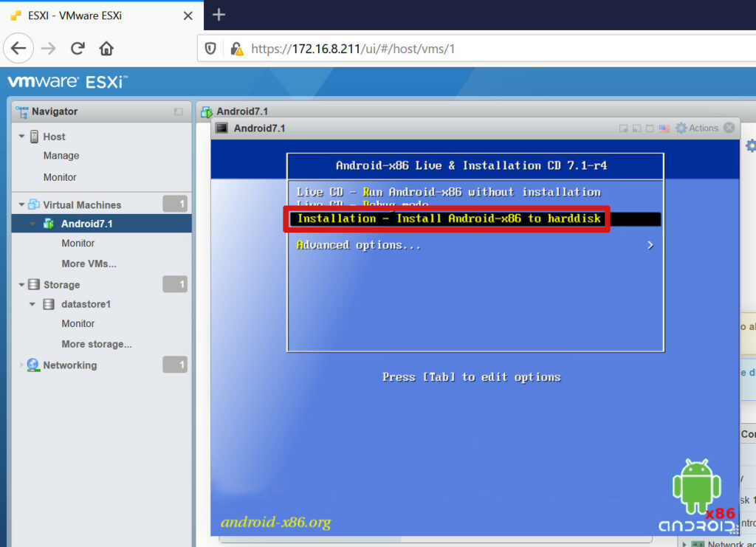
Task: Close the ESXI - VMware ESXi tab
Action: click(188, 16)
